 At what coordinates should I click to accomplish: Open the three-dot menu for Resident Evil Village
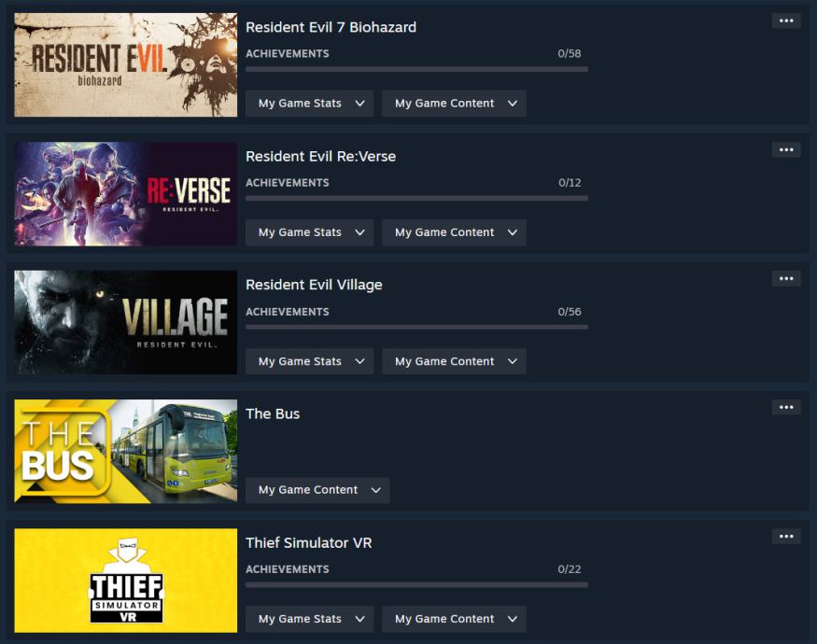pyautogui.click(x=786, y=279)
